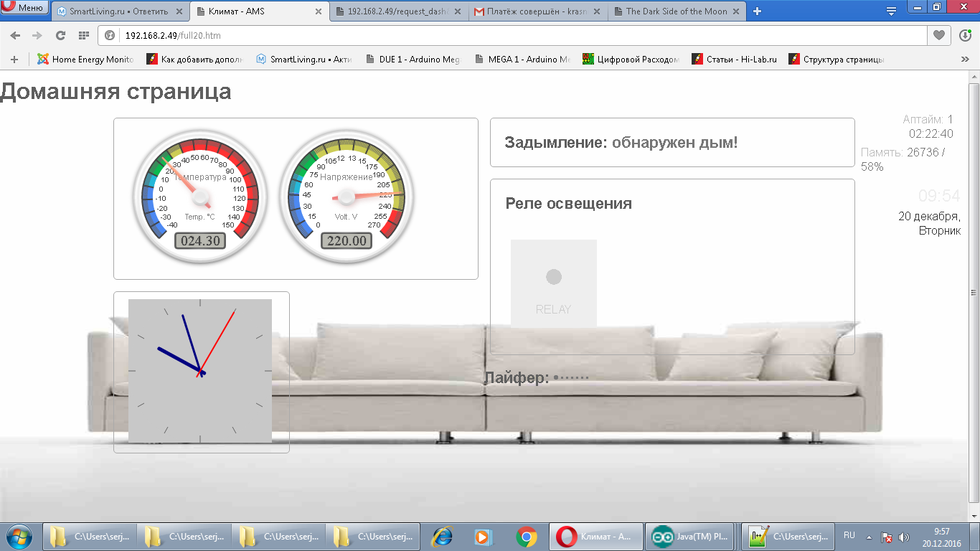Viewport: 980px width, 551px height.
Task: Open the Speed Dial grid icon
Action: (83, 35)
